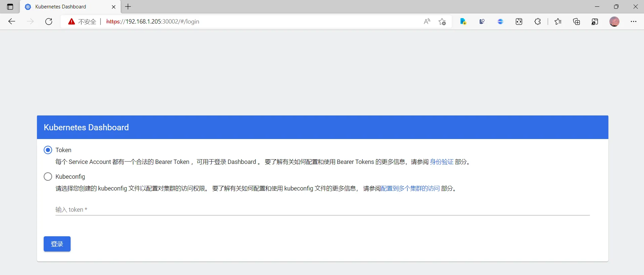This screenshot has height=275, width=644.
Task: Close the Kubernetes Dashboard tab
Action: (x=114, y=7)
